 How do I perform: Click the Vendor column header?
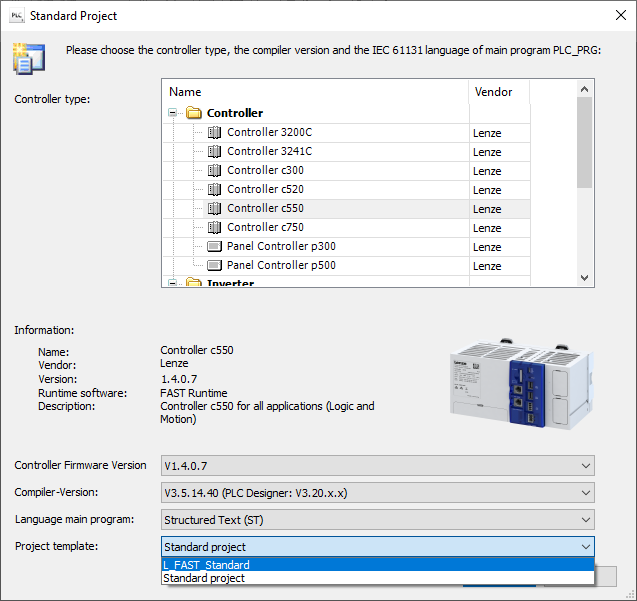point(499,92)
